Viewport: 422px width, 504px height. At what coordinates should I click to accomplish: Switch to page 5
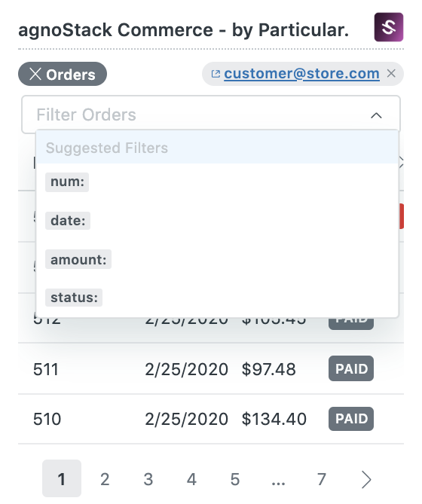(x=235, y=479)
